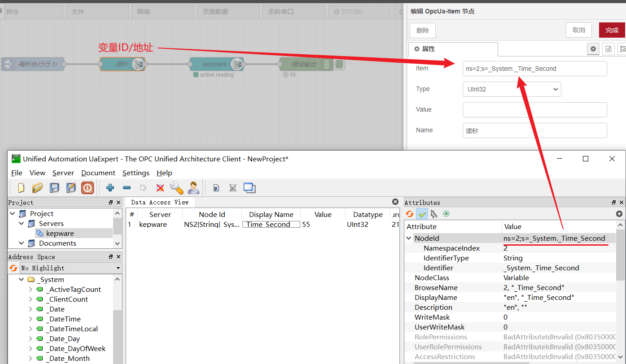
Task: Click the Save As pencil-disk icon
Action: 71,188
